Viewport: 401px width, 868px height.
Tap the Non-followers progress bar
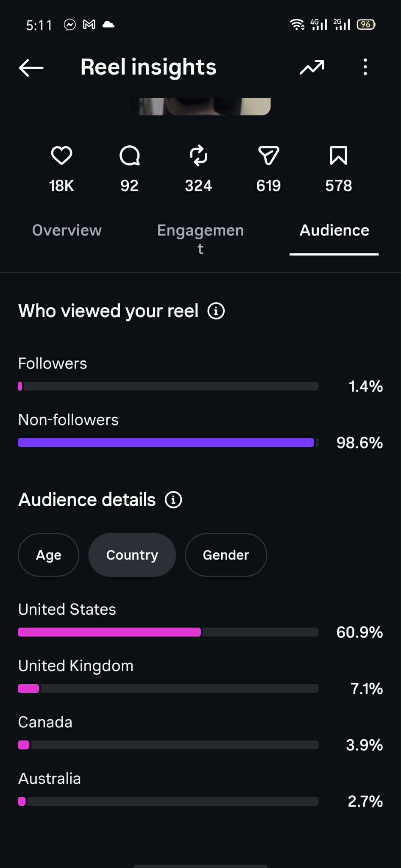(168, 443)
